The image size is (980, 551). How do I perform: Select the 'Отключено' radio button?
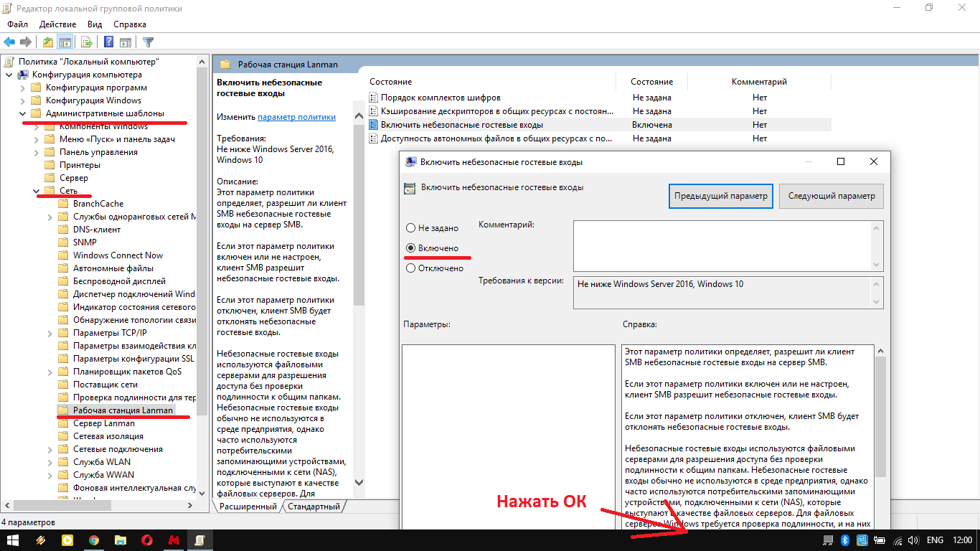411,268
